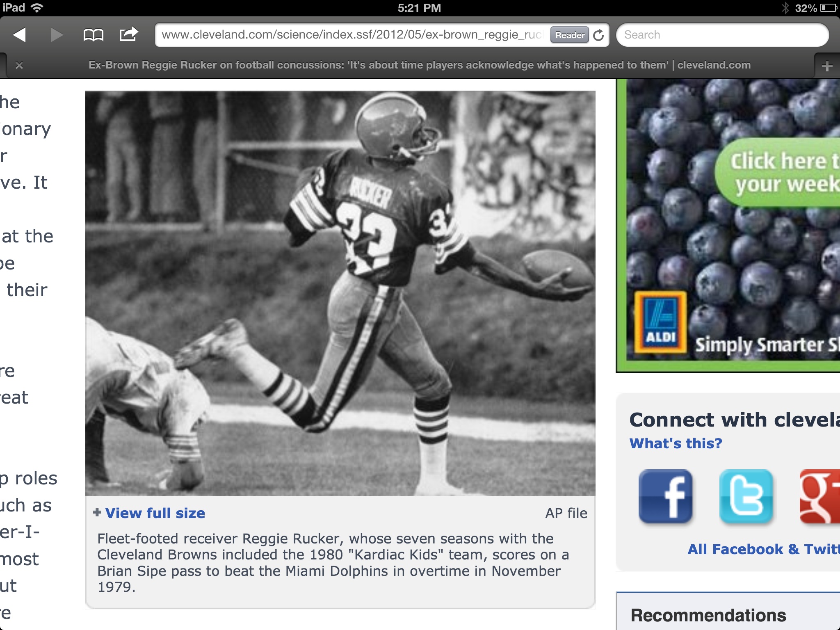Open the share action icon

point(128,34)
